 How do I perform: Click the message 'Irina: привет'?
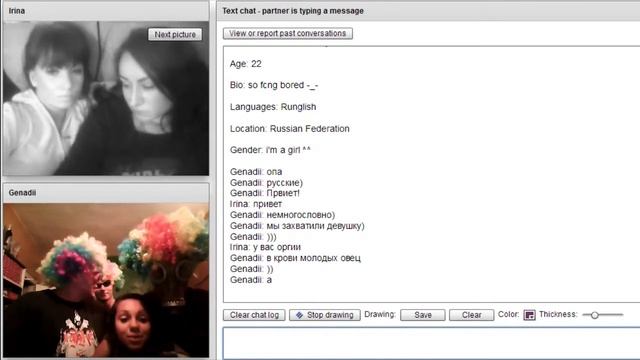256,204
